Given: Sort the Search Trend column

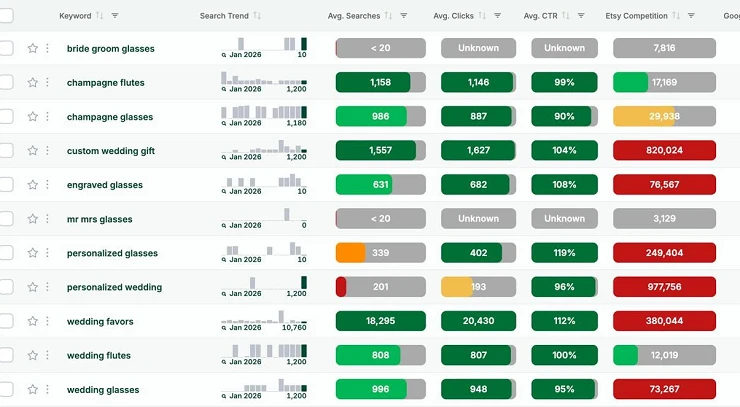Looking at the screenshot, I should tap(257, 16).
